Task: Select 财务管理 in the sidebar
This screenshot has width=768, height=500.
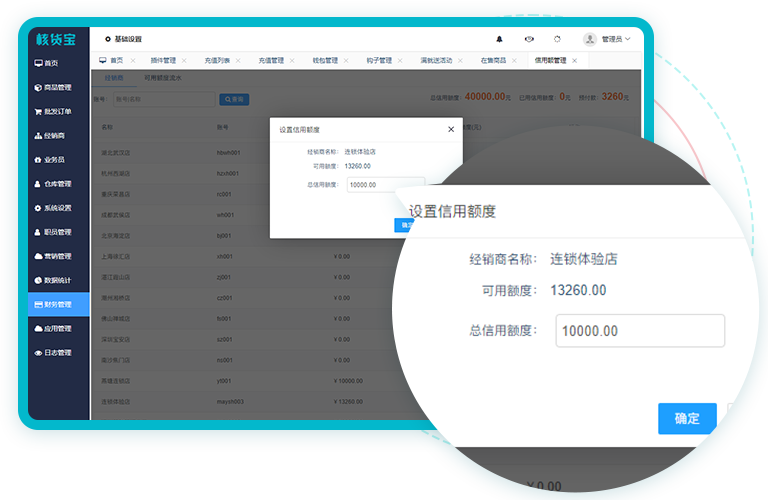Action: click(57, 304)
